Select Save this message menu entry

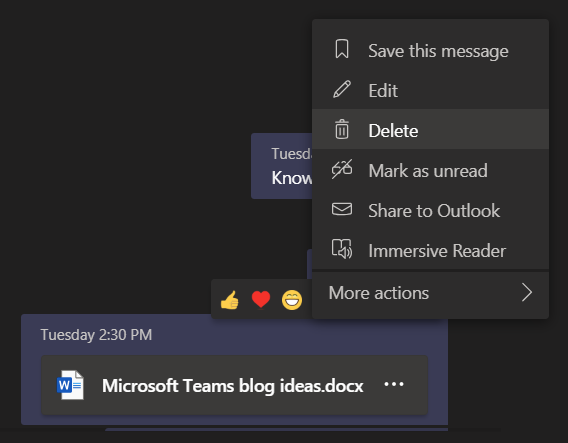430,50
